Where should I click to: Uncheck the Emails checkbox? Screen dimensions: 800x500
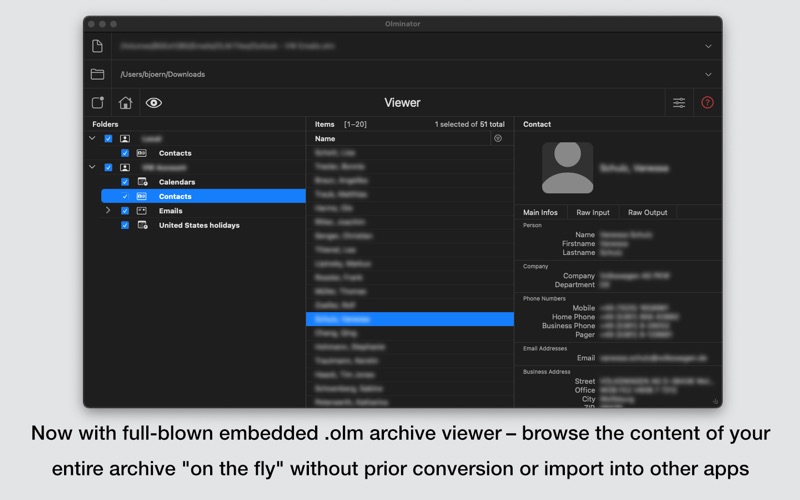coord(125,211)
